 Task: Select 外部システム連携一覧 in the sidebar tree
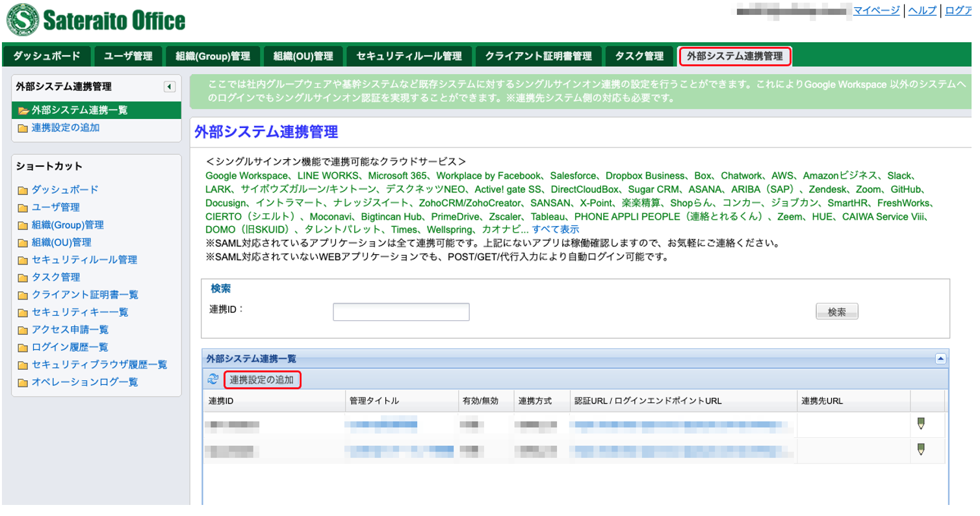79,110
